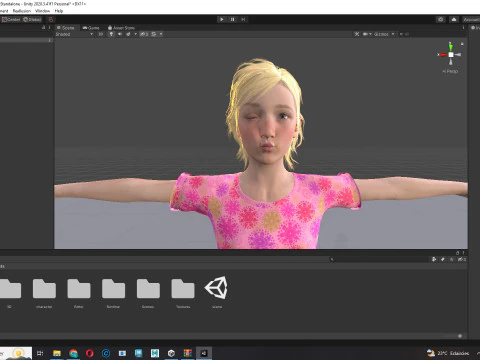The height and width of the screenshot is (360, 480).
Task: Select the Unity scene asset icon
Action: click(x=217, y=288)
